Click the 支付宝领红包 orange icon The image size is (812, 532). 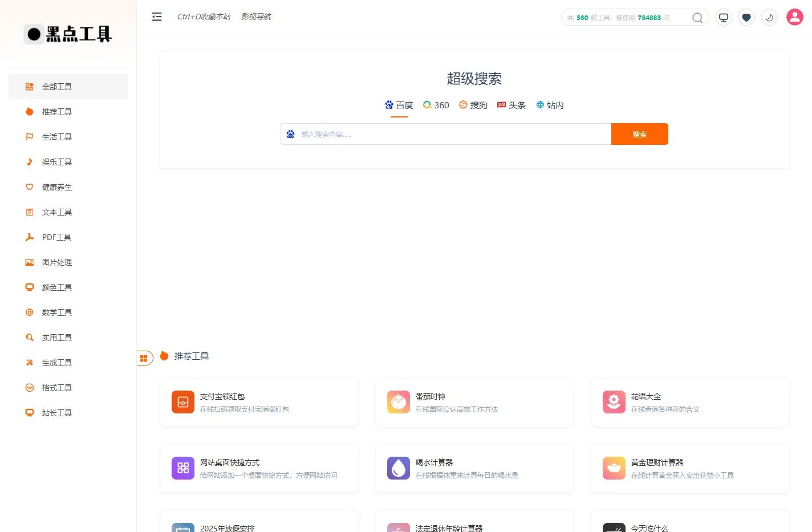(x=183, y=402)
